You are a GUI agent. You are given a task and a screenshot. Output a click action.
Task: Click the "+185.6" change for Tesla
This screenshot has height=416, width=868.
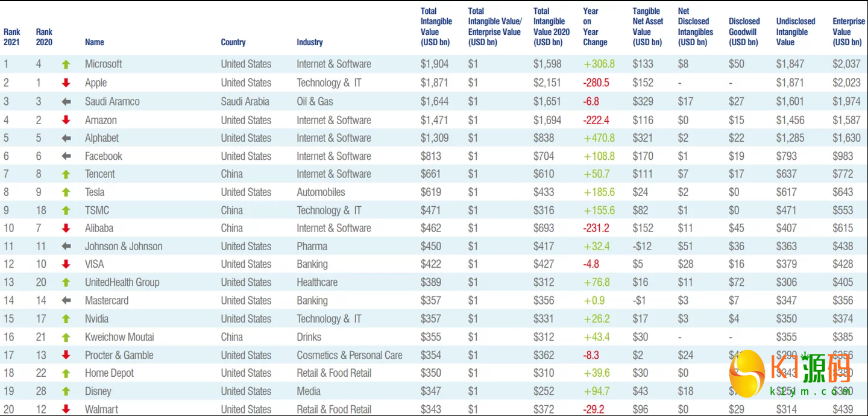599,192
